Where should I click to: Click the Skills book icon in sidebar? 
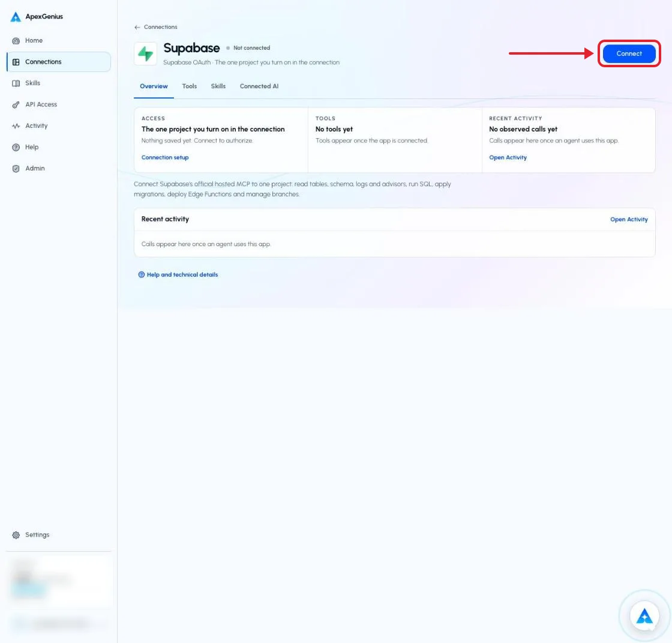[x=16, y=83]
